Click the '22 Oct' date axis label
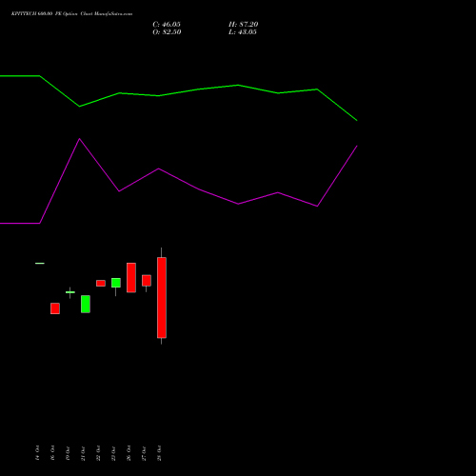 pos(98,453)
